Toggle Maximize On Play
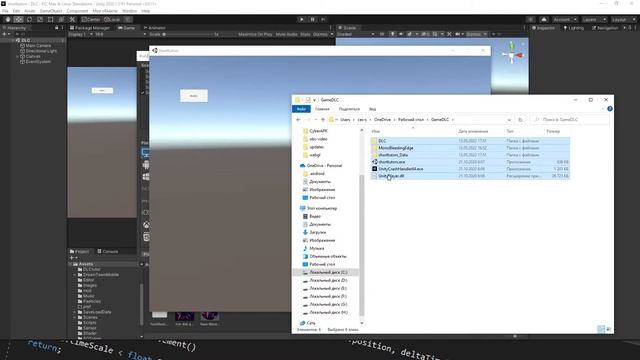 point(255,34)
